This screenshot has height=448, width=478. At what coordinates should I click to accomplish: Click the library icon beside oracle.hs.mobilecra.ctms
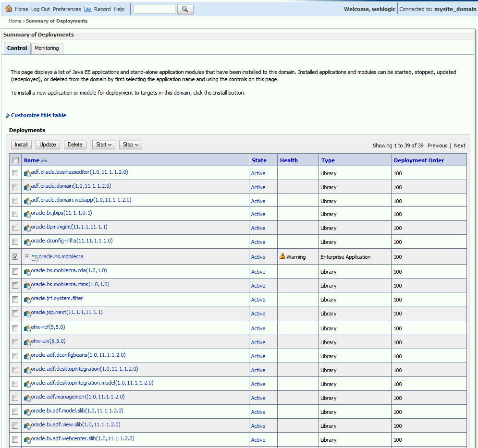coord(27,286)
